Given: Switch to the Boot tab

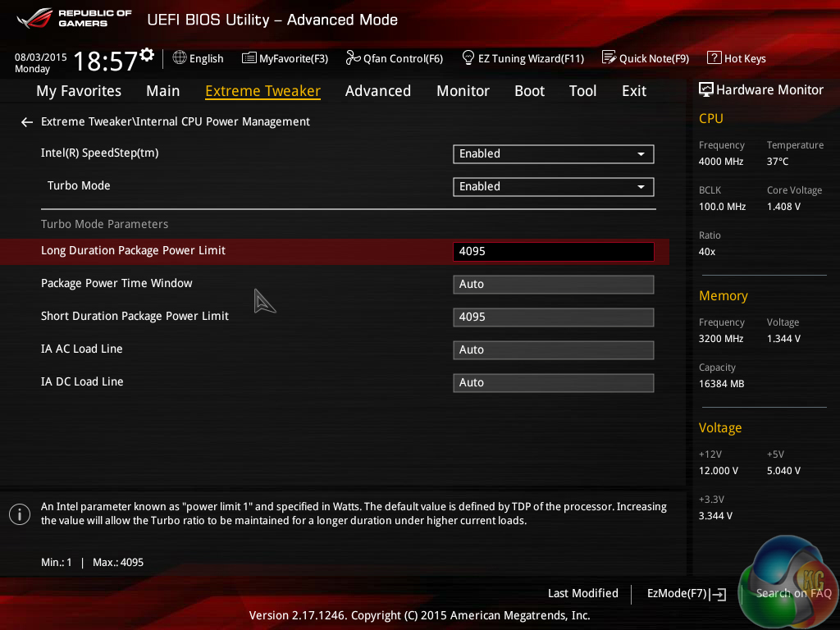Looking at the screenshot, I should tap(529, 91).
